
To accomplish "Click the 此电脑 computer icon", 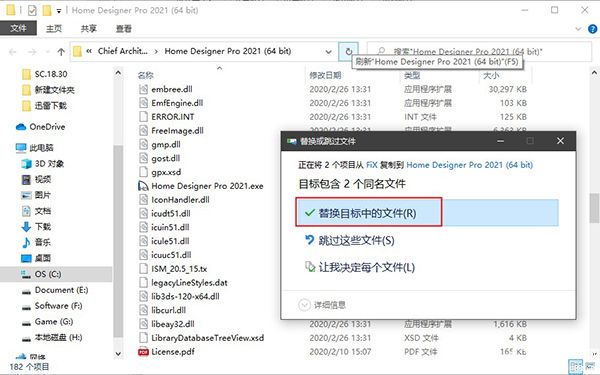I will pyautogui.click(x=21, y=148).
